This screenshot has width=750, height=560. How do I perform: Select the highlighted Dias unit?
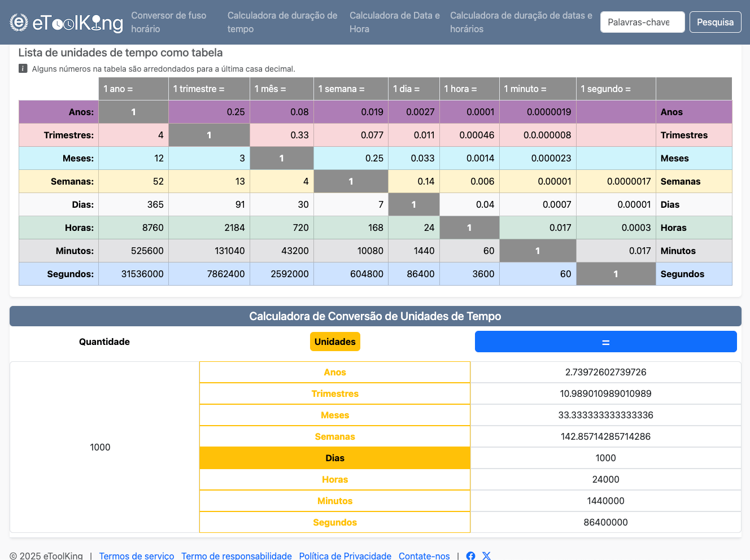coord(335,458)
